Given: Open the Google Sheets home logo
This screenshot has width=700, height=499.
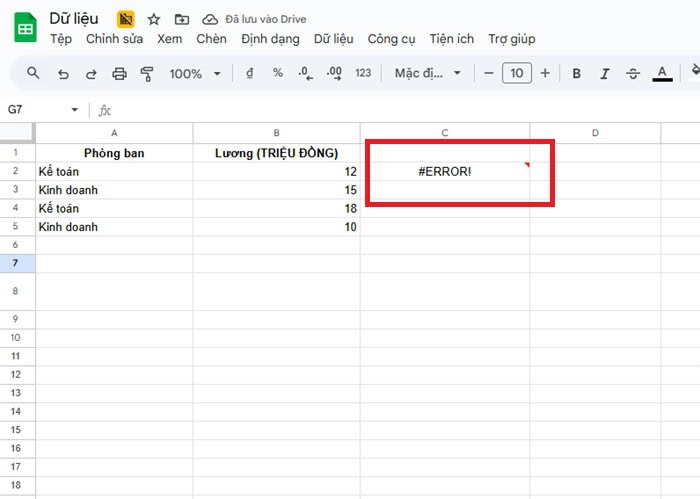Looking at the screenshot, I should tap(24, 28).
